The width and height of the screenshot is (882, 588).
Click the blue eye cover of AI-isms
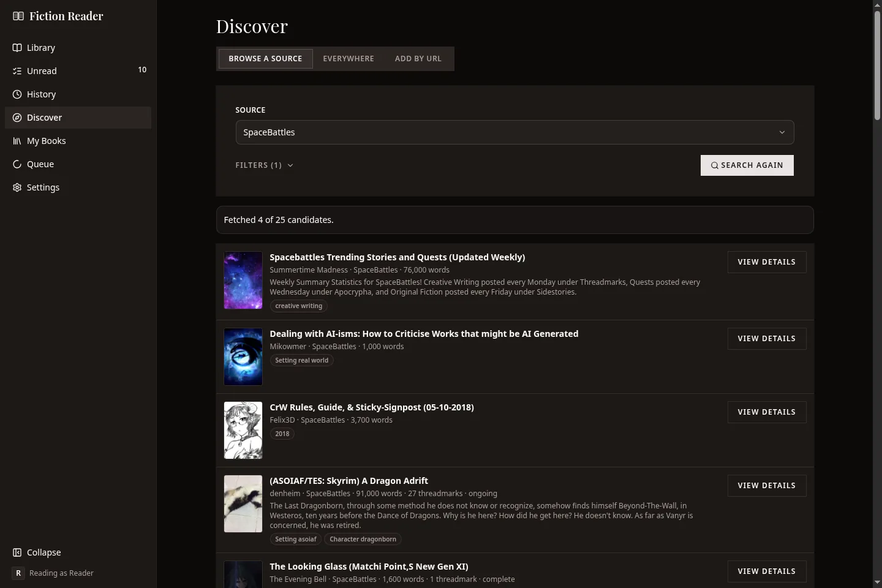point(243,356)
